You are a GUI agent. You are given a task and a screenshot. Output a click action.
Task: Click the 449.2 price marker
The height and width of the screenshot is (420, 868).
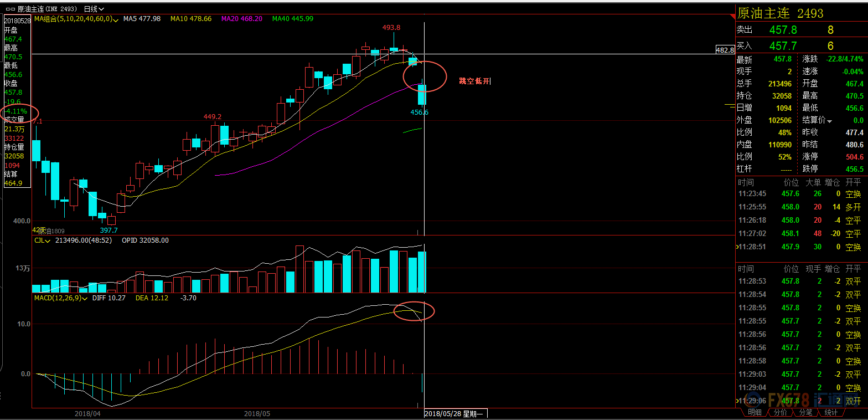click(213, 117)
